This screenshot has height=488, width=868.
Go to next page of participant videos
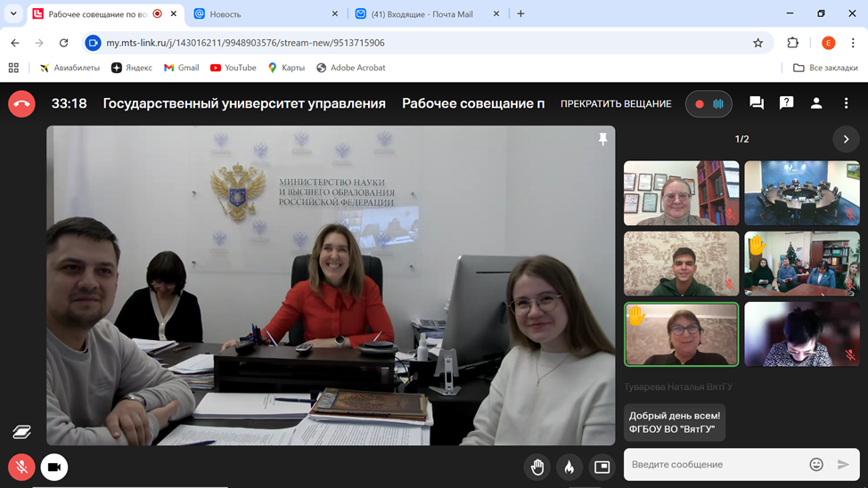(846, 139)
